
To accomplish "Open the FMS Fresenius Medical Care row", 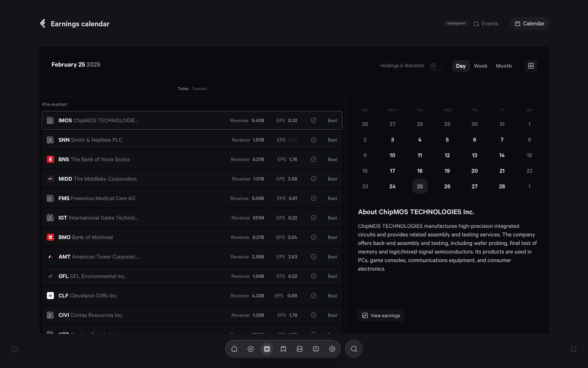I will pyautogui.click(x=192, y=198).
